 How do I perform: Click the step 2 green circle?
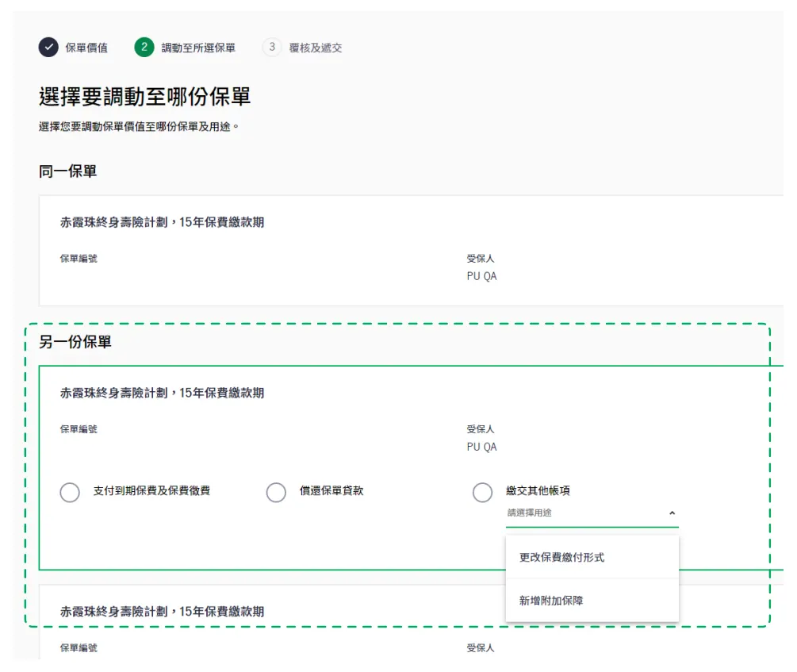pyautogui.click(x=144, y=48)
